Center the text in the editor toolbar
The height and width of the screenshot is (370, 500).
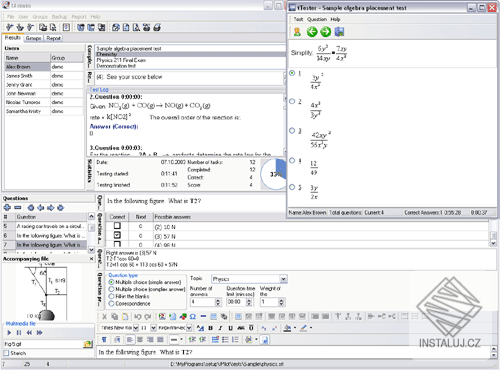pos(140,340)
